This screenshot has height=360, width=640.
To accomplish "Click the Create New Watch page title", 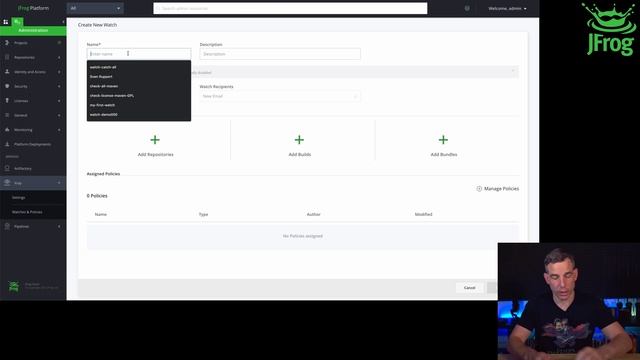I will click(97, 25).
